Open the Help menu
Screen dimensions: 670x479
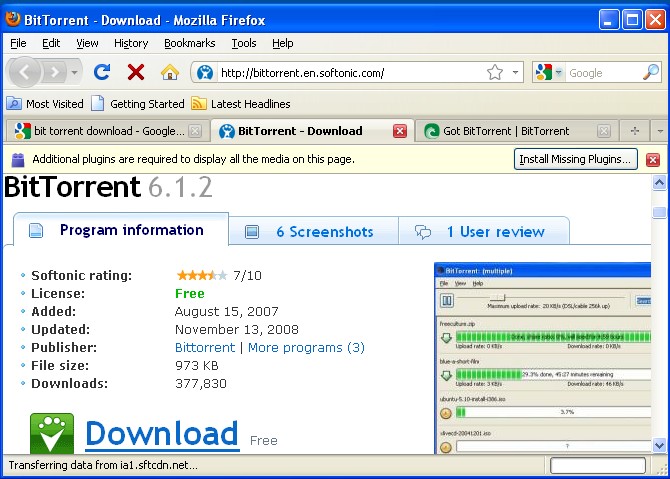point(282,43)
